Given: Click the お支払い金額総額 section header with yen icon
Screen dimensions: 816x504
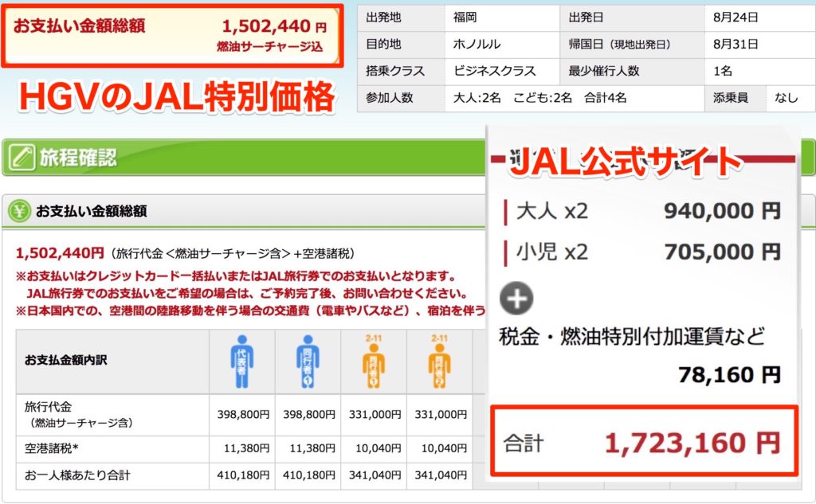Looking at the screenshot, I should [x=244, y=211].
